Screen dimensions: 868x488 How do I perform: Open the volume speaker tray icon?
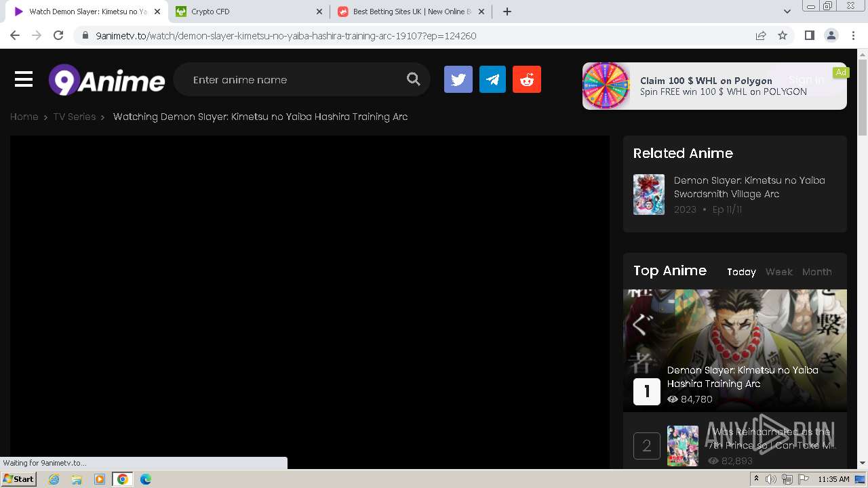pos(771,479)
